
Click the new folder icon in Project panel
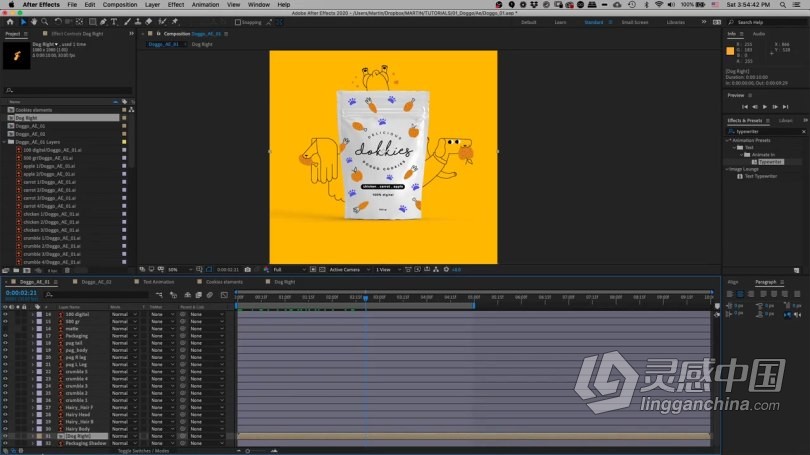(16, 271)
